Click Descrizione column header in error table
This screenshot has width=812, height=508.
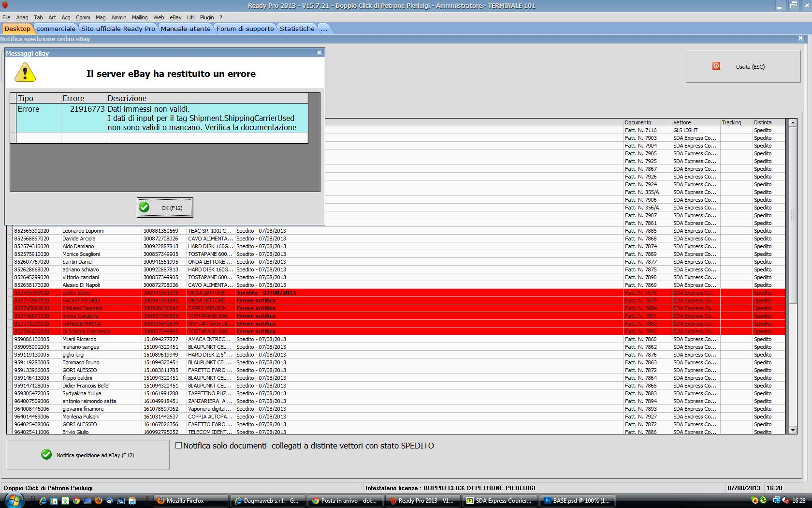[207, 98]
